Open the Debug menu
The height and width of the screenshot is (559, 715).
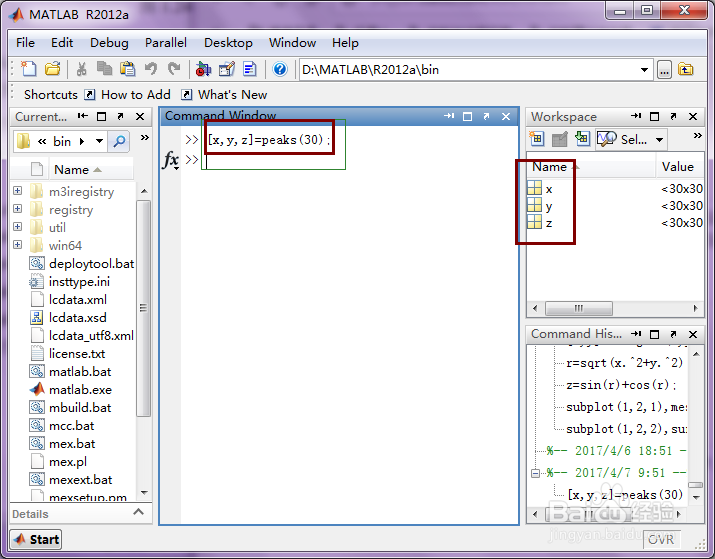pyautogui.click(x=109, y=43)
